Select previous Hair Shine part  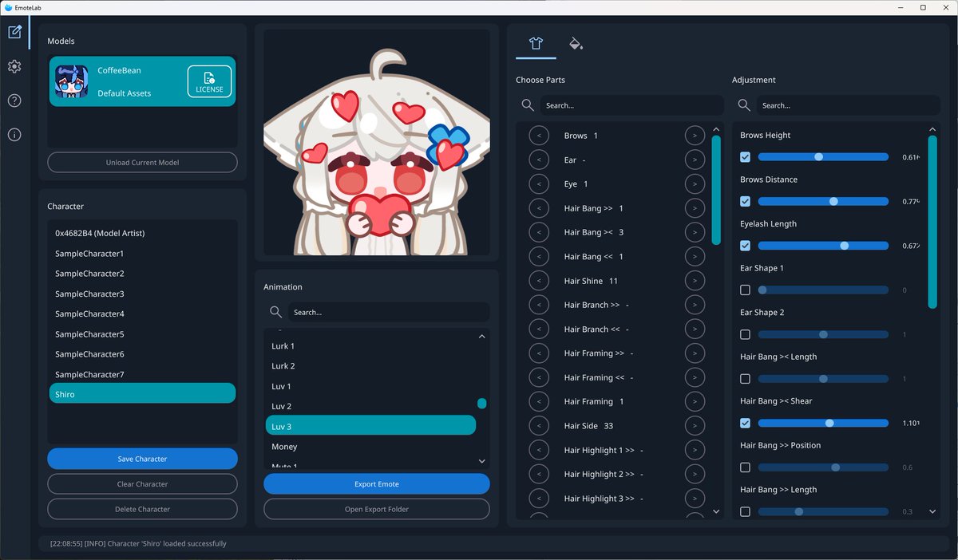(x=539, y=281)
